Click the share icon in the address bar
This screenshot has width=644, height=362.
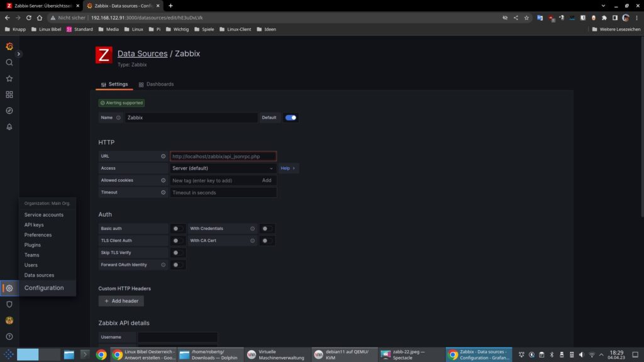516,18
